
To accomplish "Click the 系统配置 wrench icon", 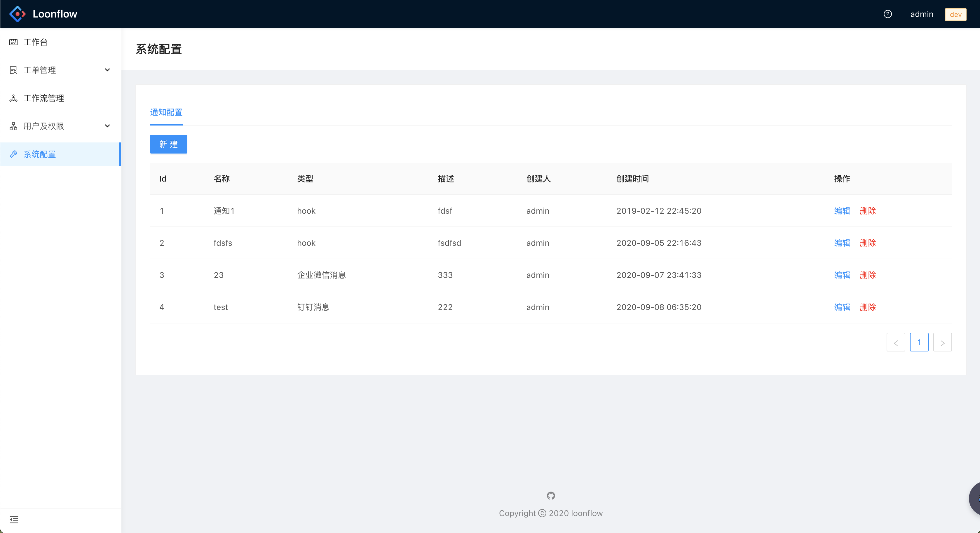I will 13,154.
